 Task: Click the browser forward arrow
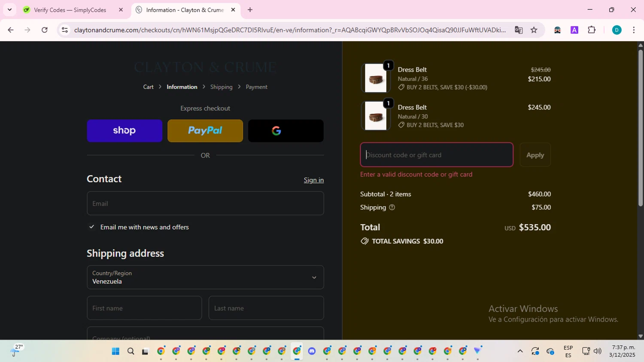27,30
